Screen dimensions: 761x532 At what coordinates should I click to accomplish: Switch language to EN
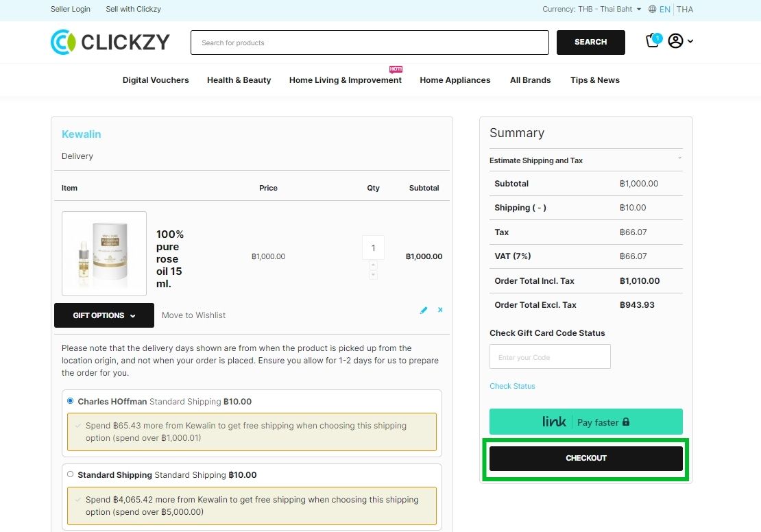pos(665,9)
